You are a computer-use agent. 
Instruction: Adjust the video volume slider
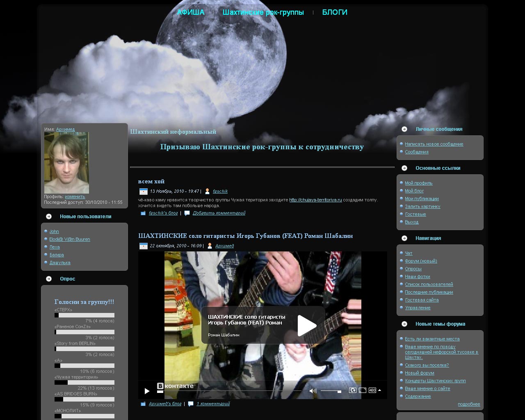[x=331, y=391]
